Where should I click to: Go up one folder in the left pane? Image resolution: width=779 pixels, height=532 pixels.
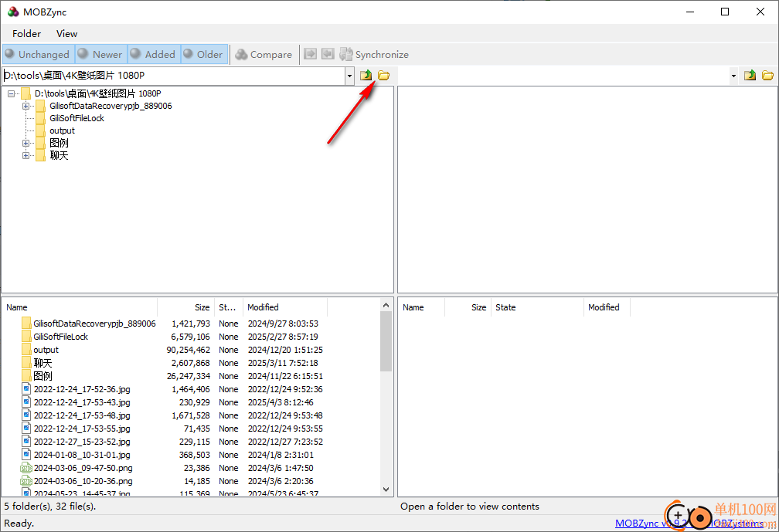366,76
